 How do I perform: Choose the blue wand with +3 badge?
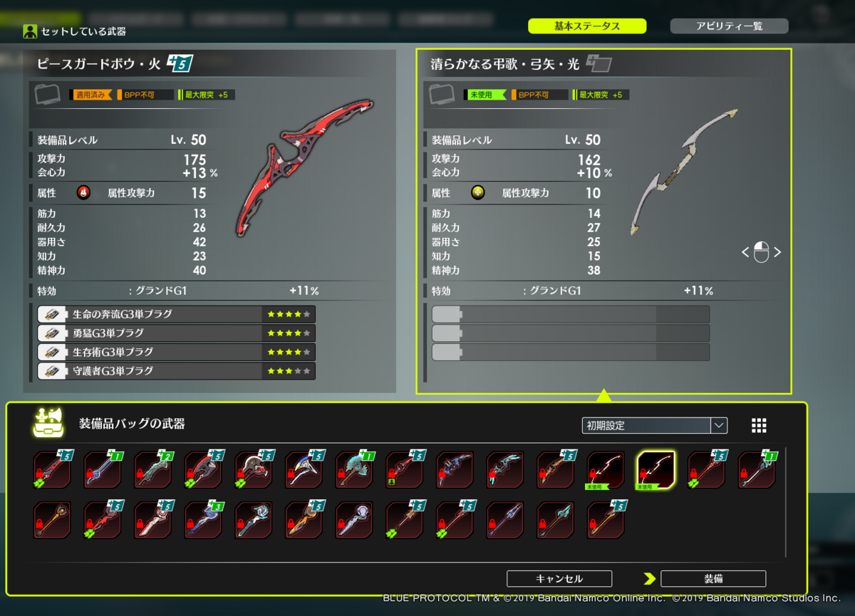pos(203,520)
